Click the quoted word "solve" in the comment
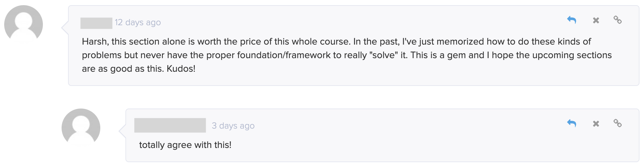This screenshot has height=167, width=644. click(x=384, y=55)
